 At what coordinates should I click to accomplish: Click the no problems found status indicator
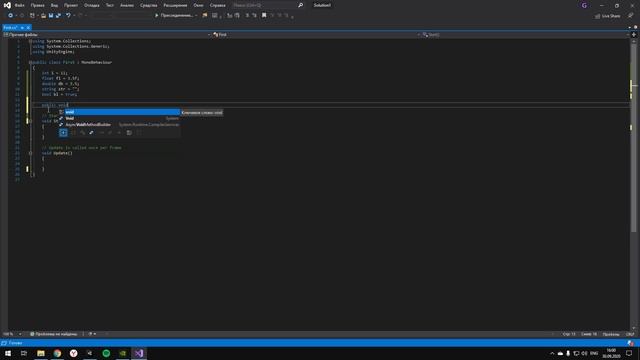pos(54,334)
